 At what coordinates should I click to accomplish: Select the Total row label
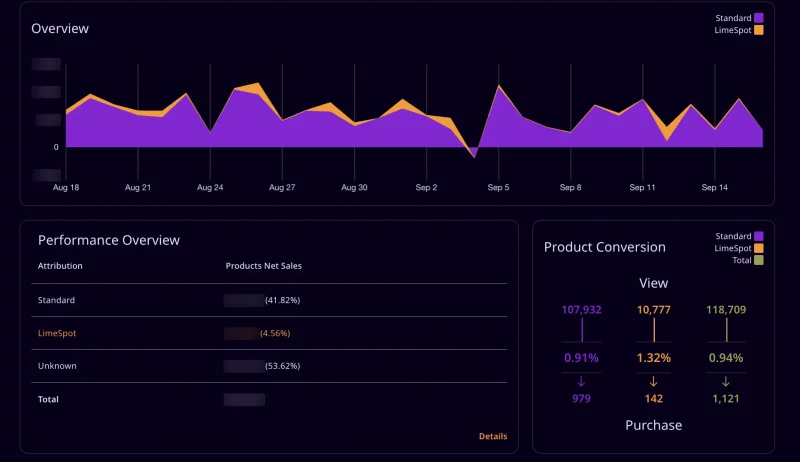tap(48, 399)
